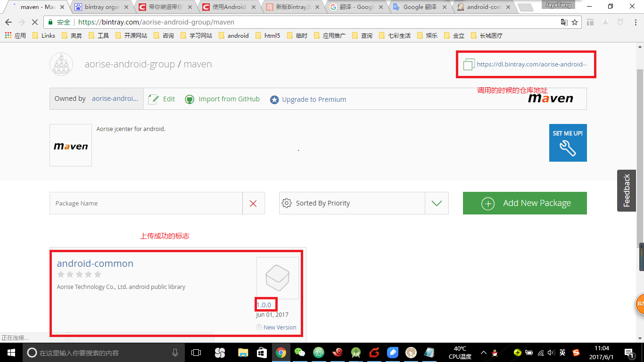
Task: Click the aorise-android-group breadcrumb link
Action: 130,64
